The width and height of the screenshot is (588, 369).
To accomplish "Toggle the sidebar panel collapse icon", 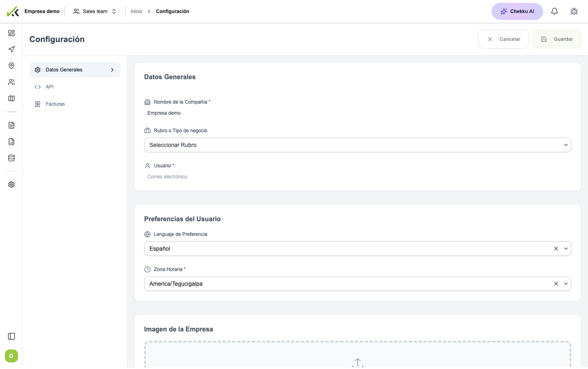I will [x=11, y=336].
